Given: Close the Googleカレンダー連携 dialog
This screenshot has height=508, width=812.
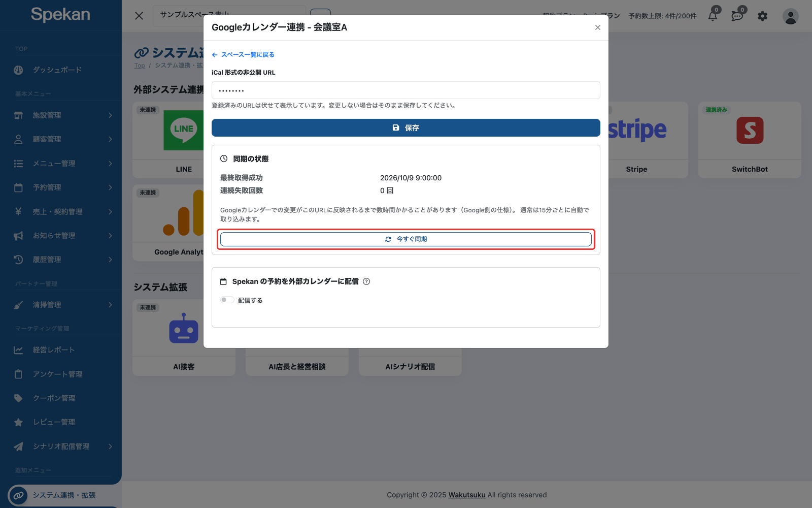Looking at the screenshot, I should pos(598,27).
